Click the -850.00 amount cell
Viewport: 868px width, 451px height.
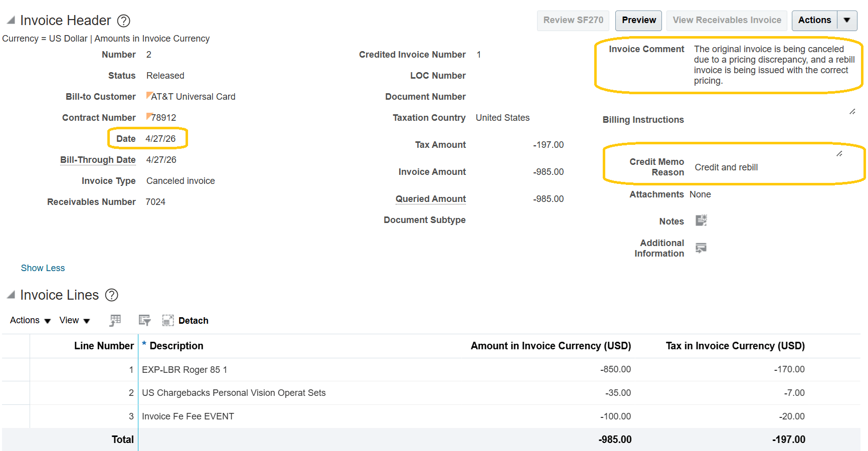615,369
